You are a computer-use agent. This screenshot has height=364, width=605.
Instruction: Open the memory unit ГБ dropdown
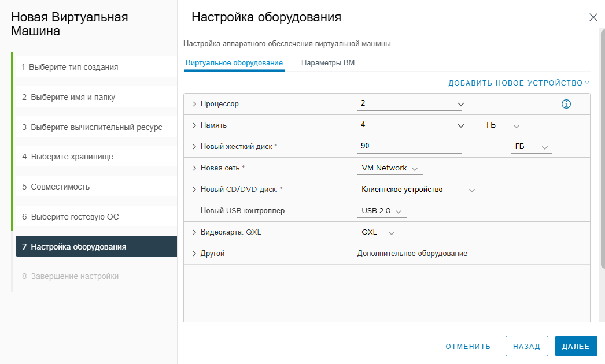503,125
